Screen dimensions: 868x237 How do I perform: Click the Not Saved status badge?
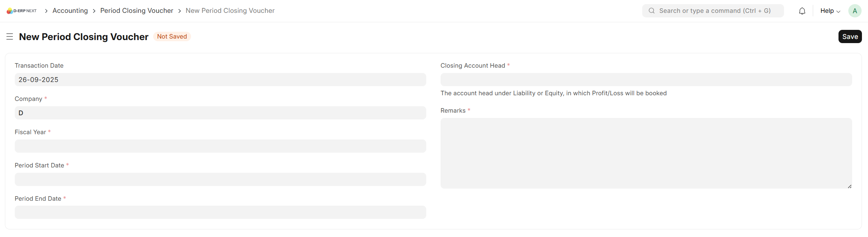click(172, 36)
